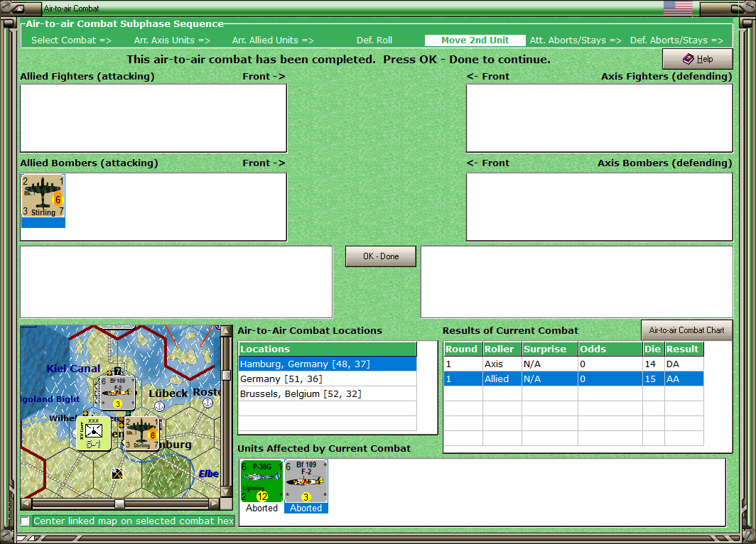Click the Stirling counter on the map
756x544 pixels.
pos(141,434)
